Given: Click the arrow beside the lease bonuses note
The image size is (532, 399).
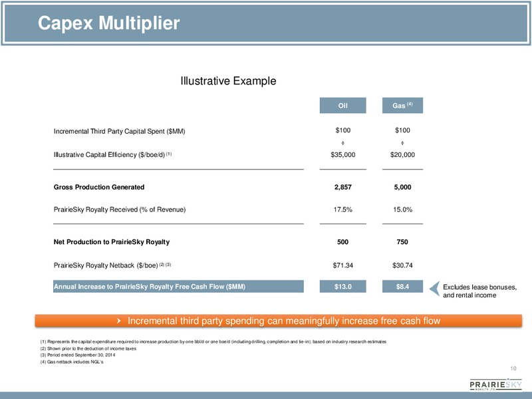Looking at the screenshot, I should [435, 289].
